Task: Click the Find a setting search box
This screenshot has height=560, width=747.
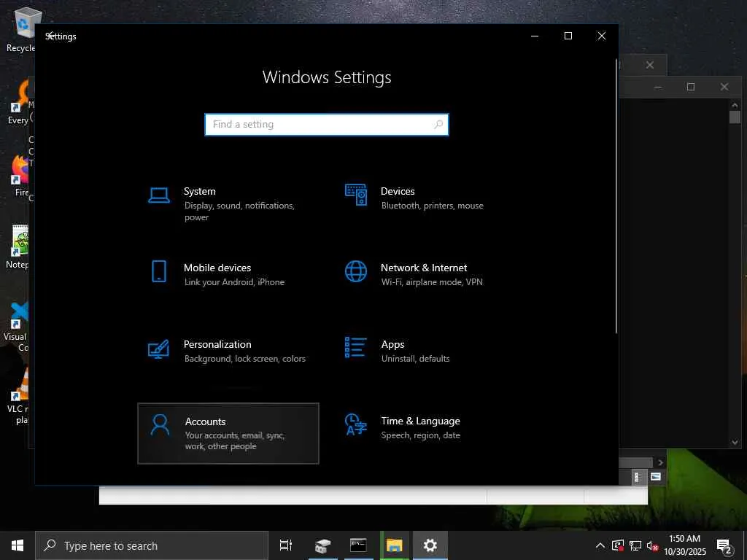Action: point(327,124)
